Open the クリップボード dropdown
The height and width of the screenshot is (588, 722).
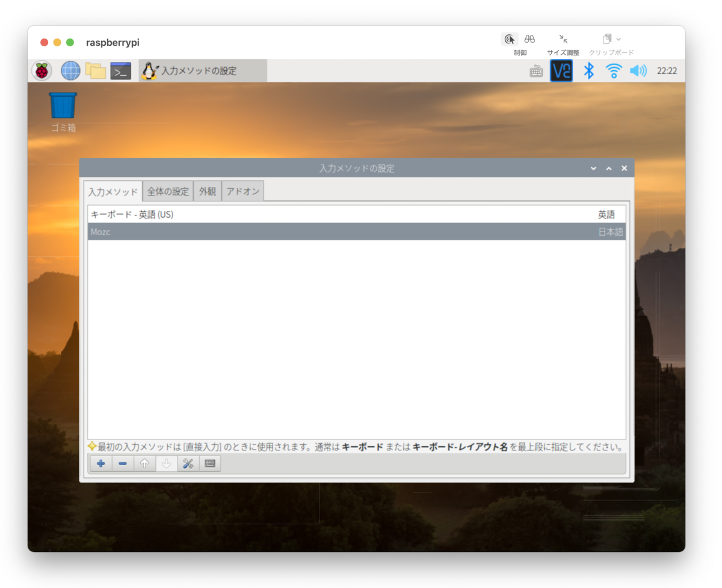[x=611, y=39]
